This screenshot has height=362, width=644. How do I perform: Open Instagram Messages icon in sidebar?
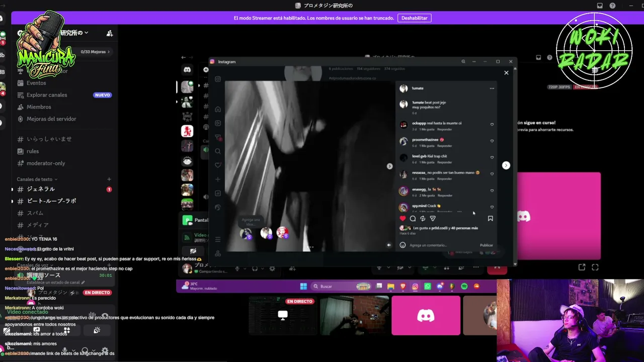pos(218,137)
